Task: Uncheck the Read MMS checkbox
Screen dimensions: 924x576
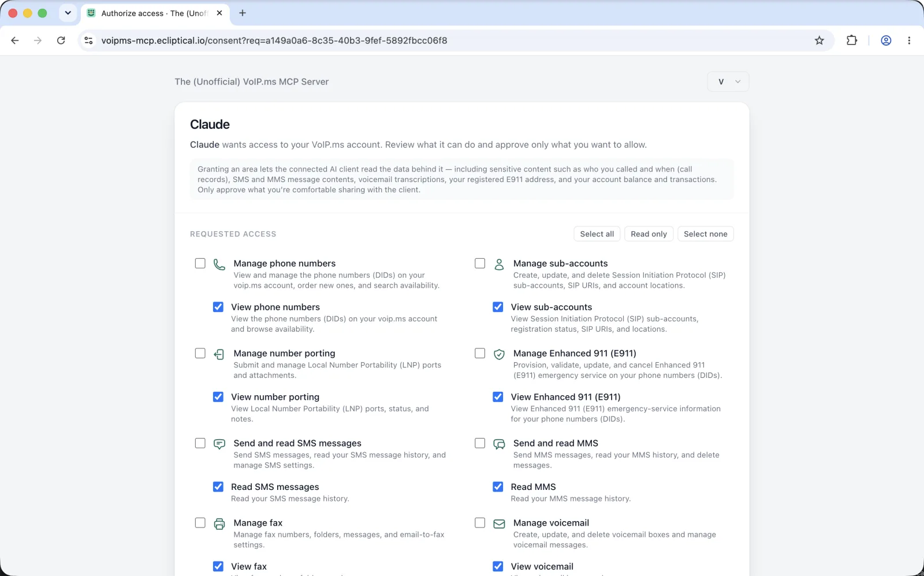Action: pyautogui.click(x=498, y=486)
